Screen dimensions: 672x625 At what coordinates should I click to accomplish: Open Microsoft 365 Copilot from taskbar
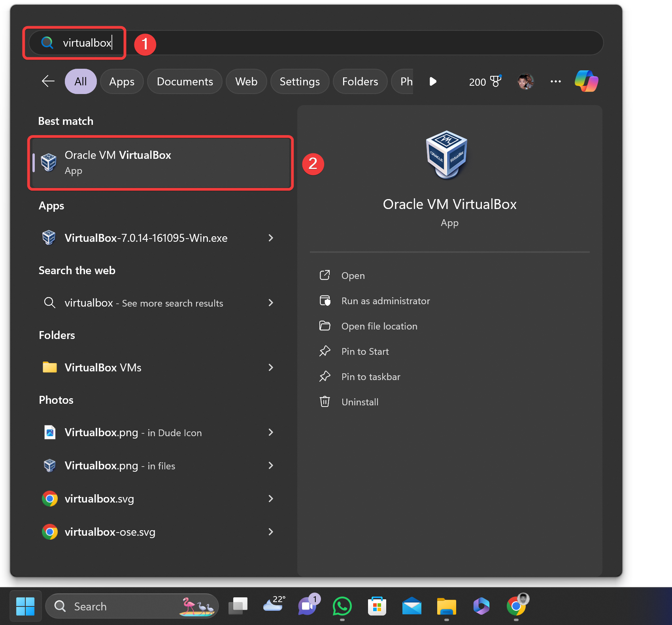(481, 606)
